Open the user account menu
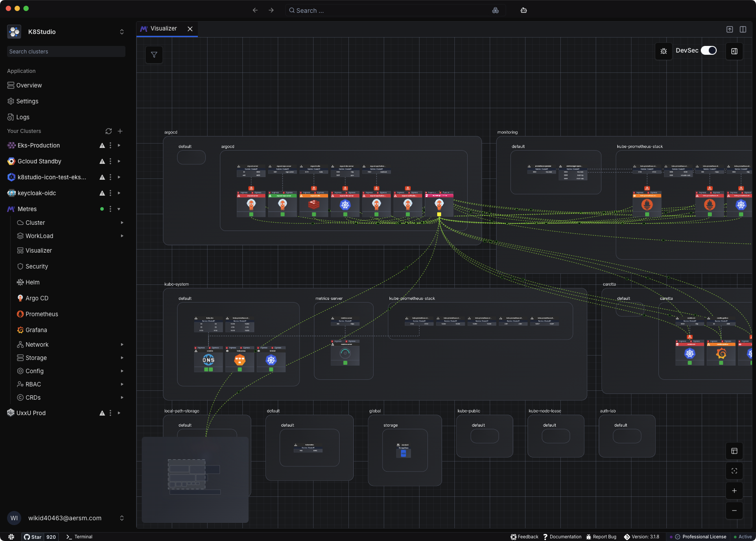 66,518
